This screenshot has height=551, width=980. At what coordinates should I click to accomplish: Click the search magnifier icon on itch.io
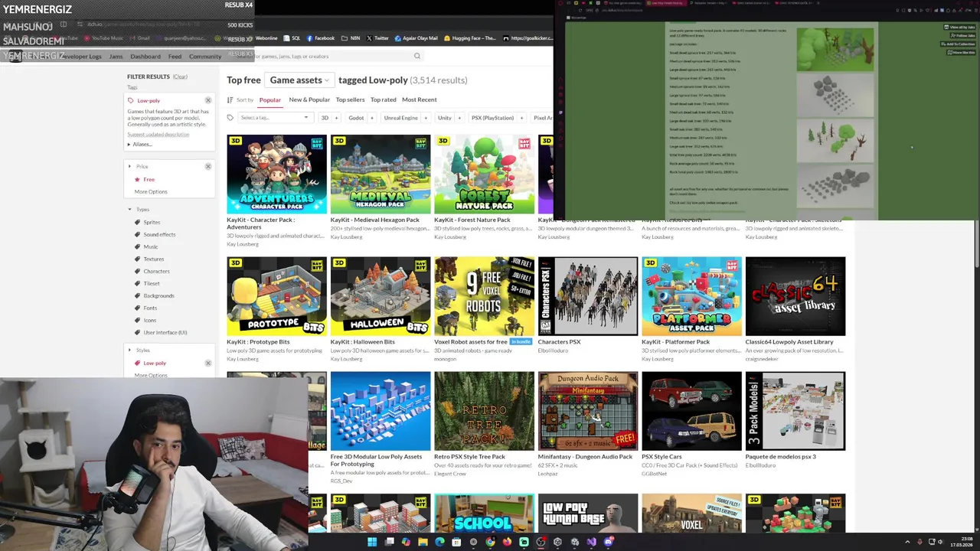pyautogui.click(x=417, y=56)
